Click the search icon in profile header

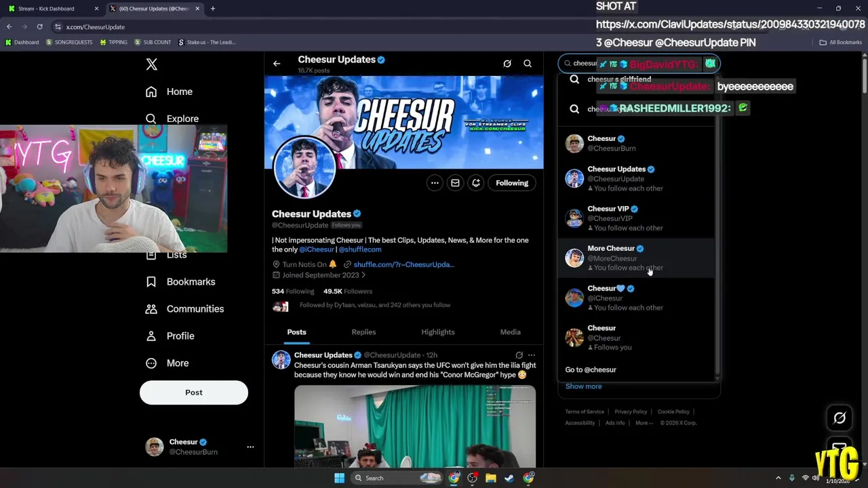(528, 64)
